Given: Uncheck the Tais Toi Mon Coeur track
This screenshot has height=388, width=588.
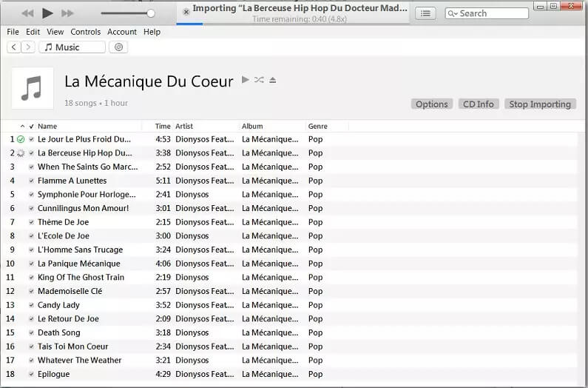Looking at the screenshot, I should (32, 347).
